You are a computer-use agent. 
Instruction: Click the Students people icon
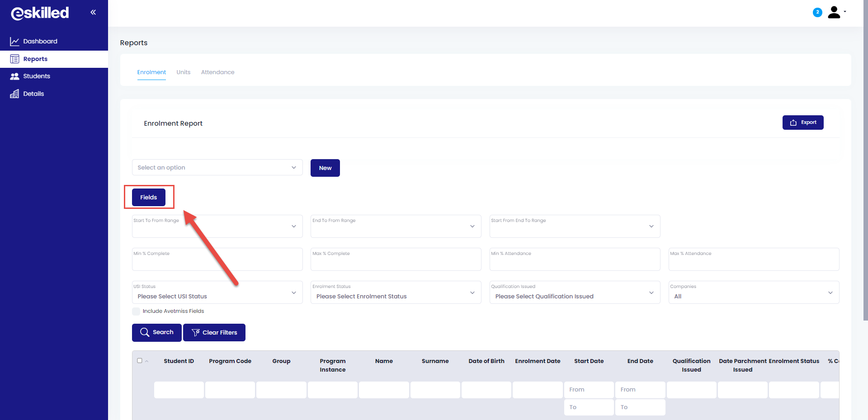[x=14, y=76]
